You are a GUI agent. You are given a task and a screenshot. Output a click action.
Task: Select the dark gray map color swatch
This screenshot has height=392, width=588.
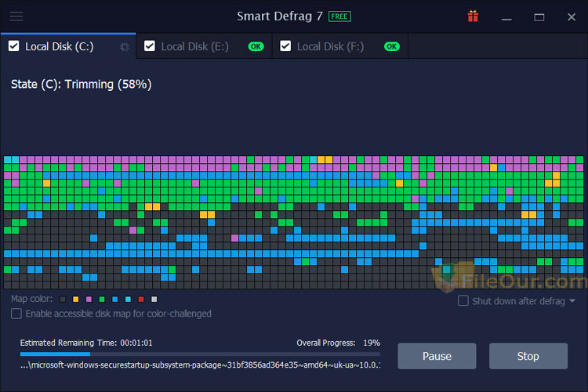(63, 299)
